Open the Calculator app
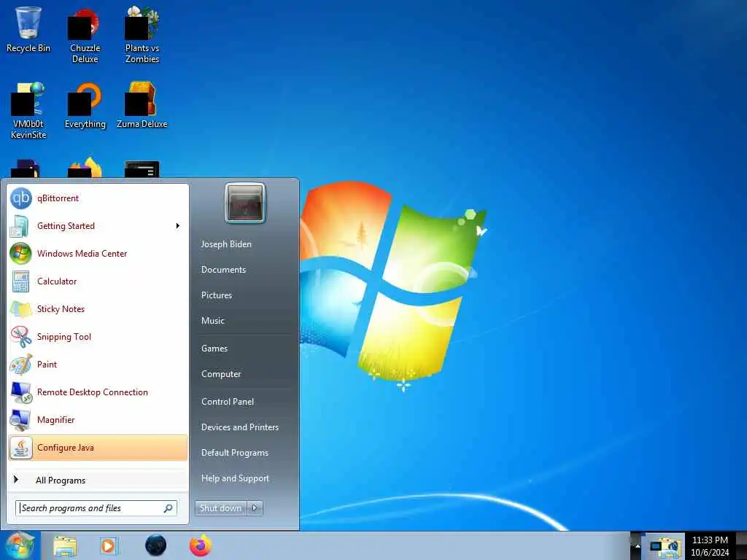 (98, 281)
